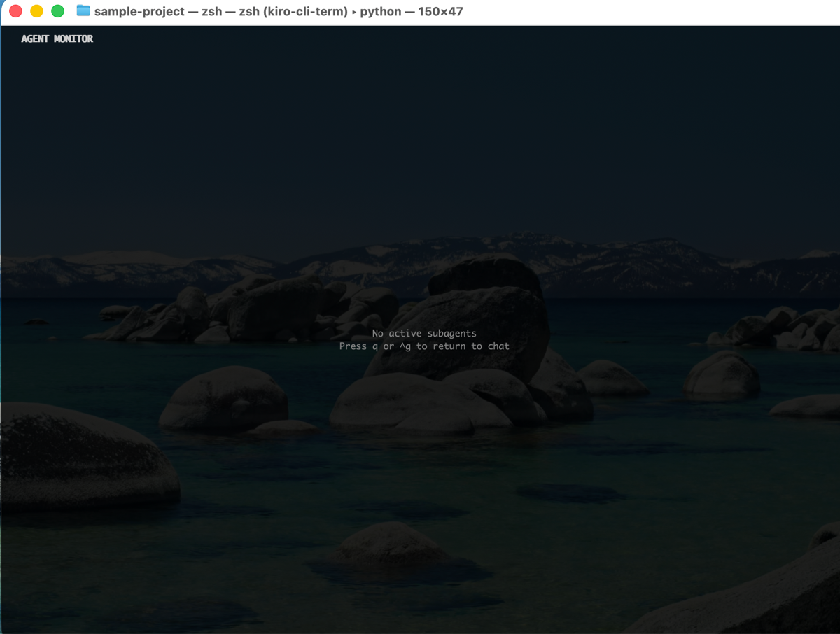
Task: Click the green full-screen button icon
Action: click(57, 11)
